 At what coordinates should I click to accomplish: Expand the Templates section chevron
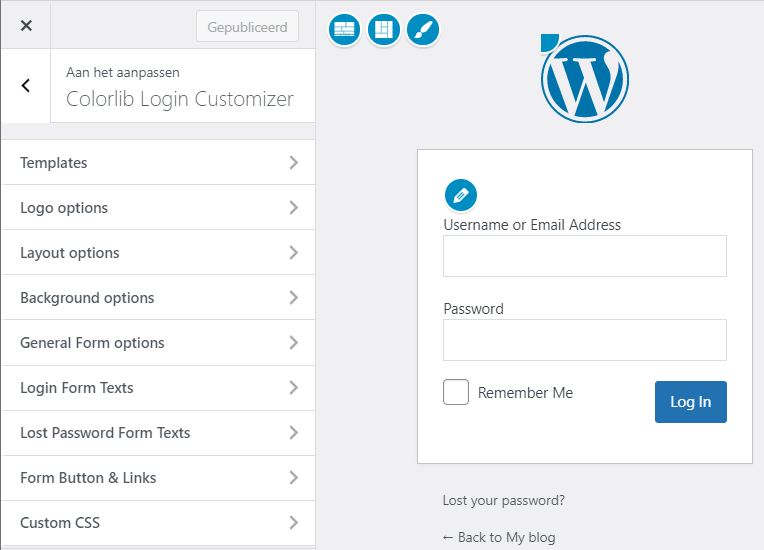point(293,162)
